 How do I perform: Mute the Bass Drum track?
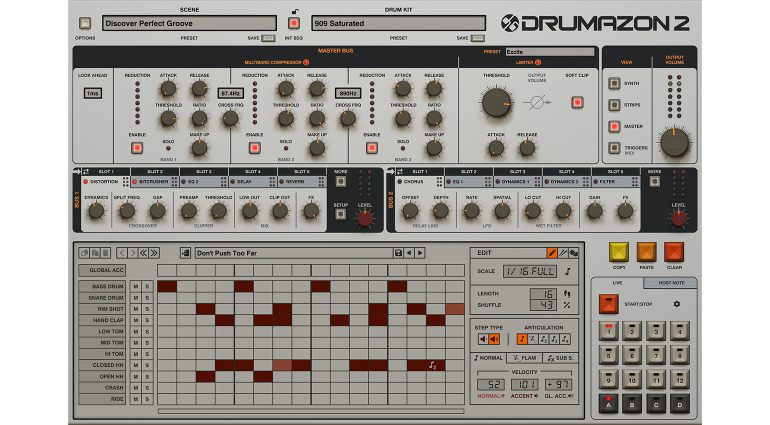coord(136,286)
